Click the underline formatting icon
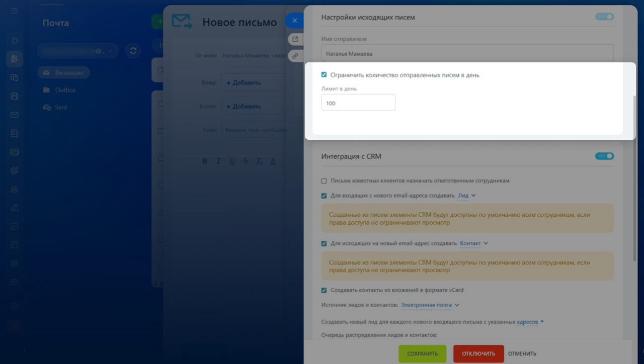This screenshot has height=364, width=644. [x=232, y=161]
